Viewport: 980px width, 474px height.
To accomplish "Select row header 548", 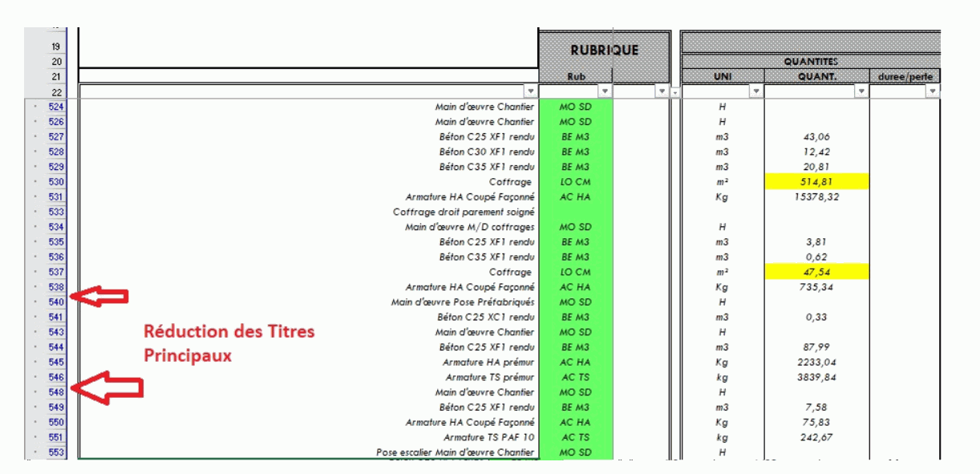I will (56, 392).
